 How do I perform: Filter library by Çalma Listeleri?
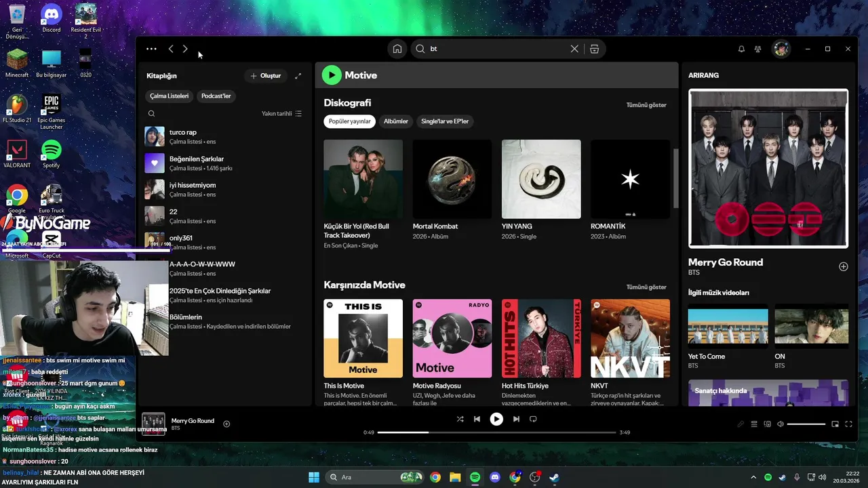[x=170, y=96]
